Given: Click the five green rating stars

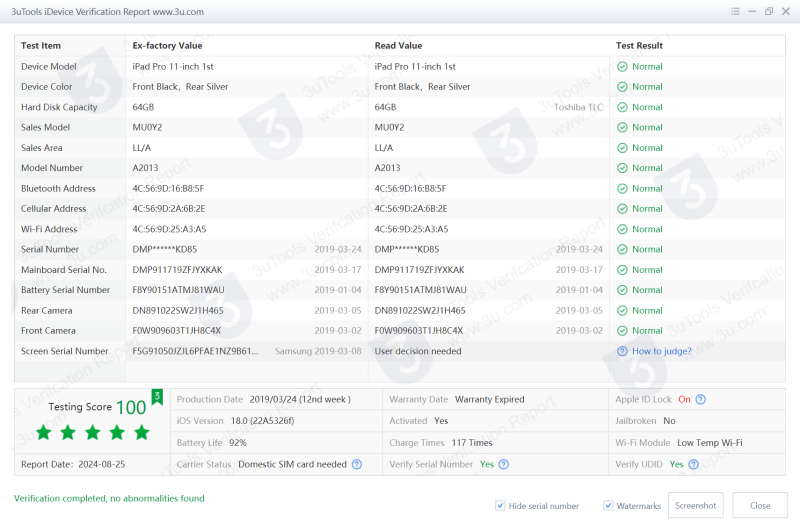Looking at the screenshot, I should pyautogui.click(x=93, y=433).
